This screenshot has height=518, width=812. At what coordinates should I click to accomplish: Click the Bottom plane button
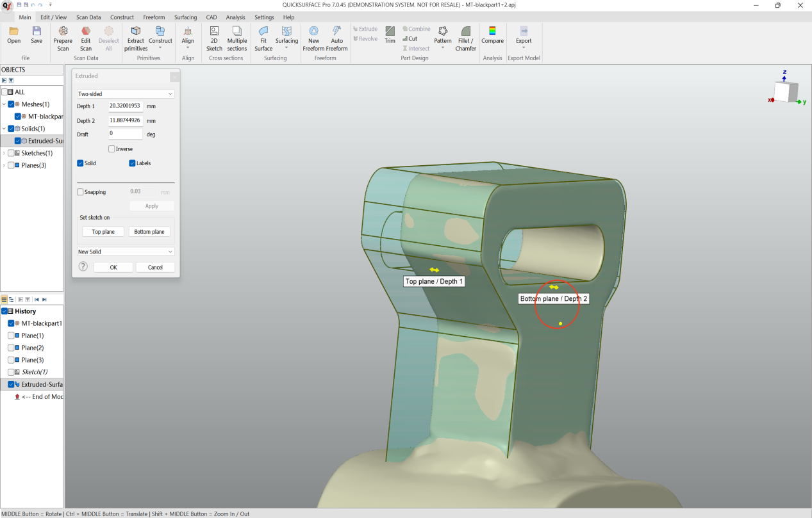pos(149,231)
